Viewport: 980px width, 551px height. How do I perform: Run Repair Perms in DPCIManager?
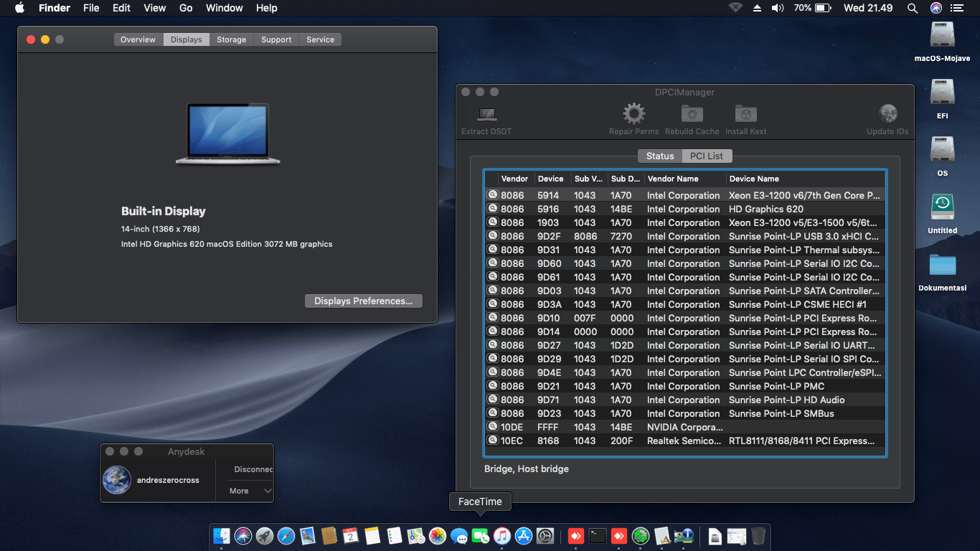click(633, 115)
